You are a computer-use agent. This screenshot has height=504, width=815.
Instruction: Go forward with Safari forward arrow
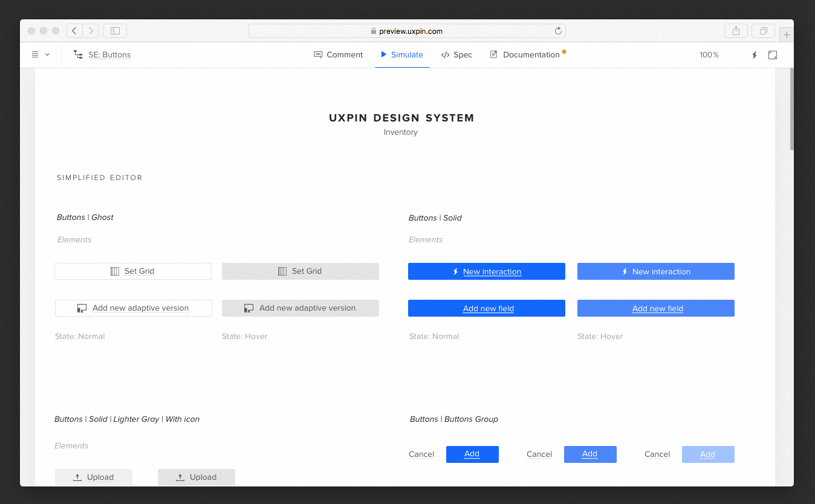(91, 31)
